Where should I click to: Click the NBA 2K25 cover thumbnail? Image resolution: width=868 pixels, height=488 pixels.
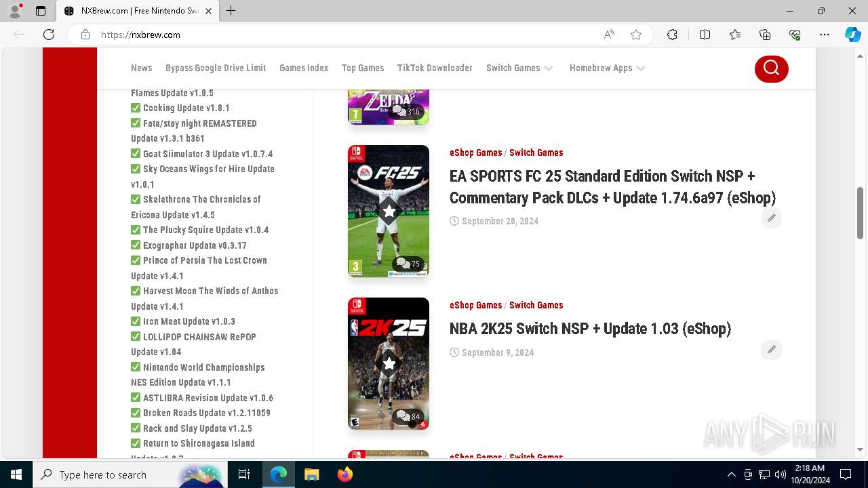click(x=389, y=364)
